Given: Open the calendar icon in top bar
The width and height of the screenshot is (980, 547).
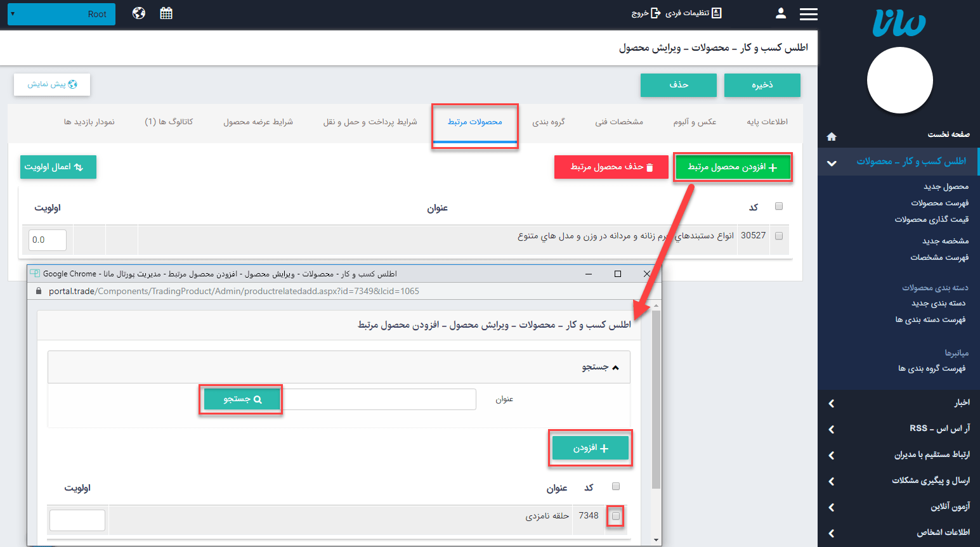Looking at the screenshot, I should [x=166, y=13].
